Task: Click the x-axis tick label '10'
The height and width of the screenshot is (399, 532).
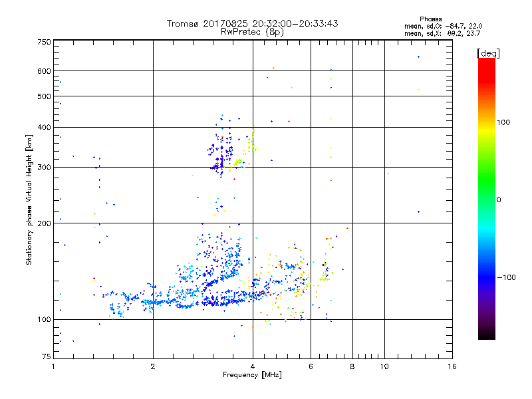Action: pos(384,366)
